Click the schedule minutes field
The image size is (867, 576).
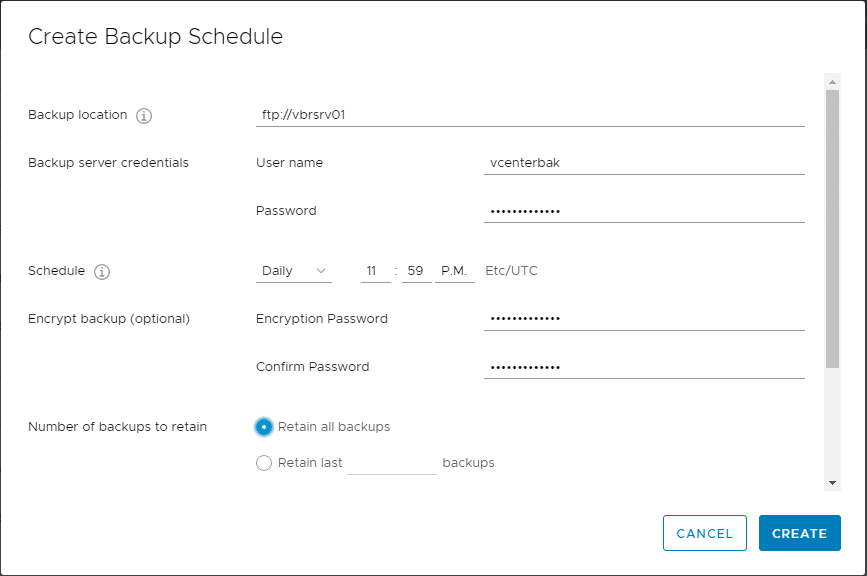coord(416,271)
